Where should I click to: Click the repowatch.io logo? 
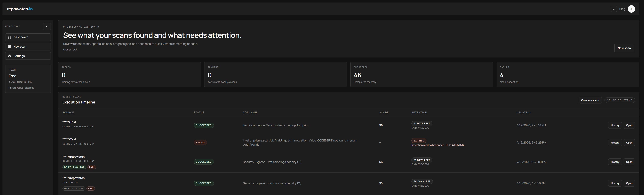coord(20,9)
